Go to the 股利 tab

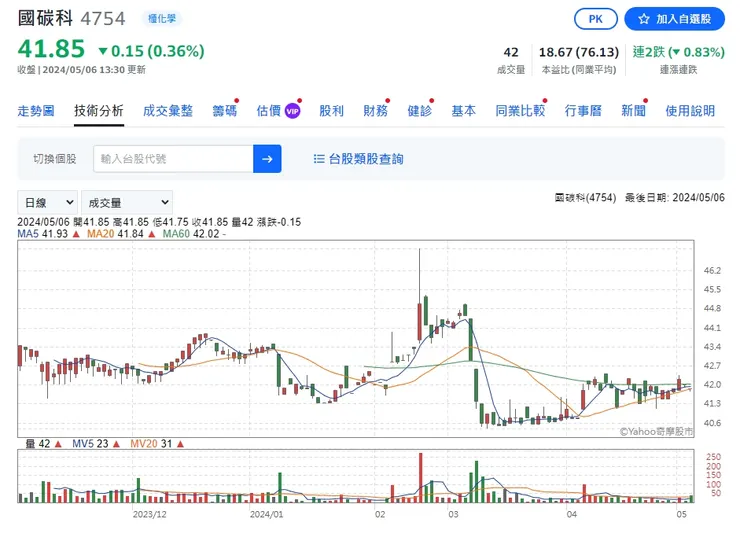click(x=331, y=111)
